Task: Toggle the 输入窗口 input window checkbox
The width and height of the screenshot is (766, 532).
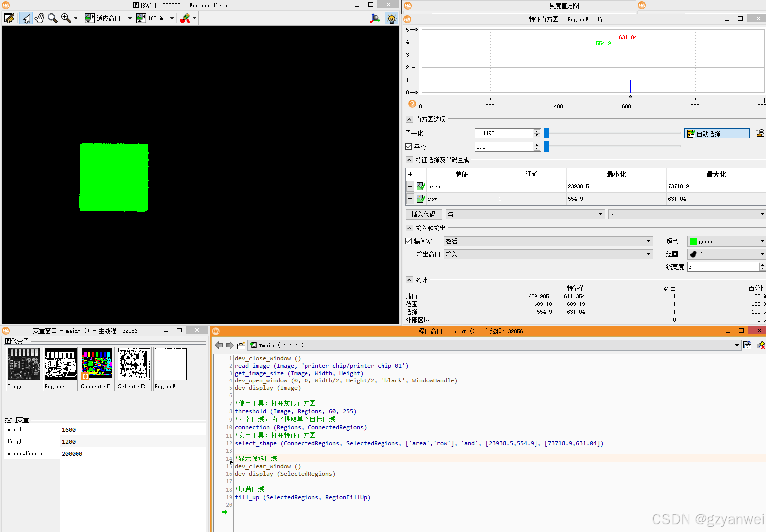Action: pos(409,241)
